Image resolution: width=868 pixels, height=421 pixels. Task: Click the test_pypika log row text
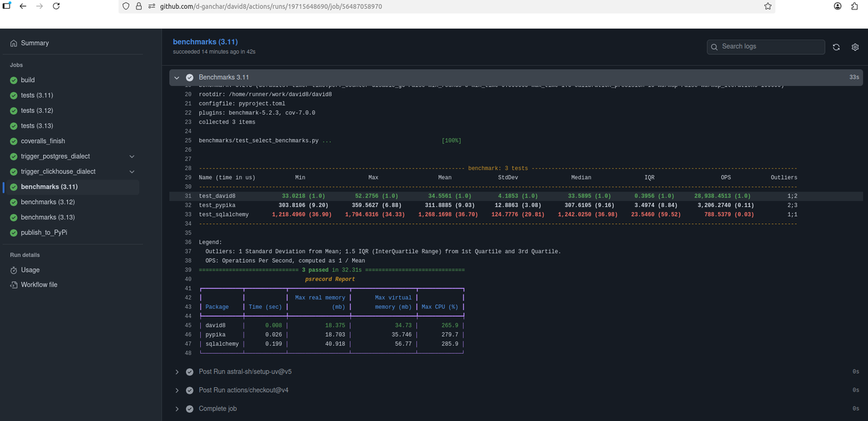coord(219,205)
